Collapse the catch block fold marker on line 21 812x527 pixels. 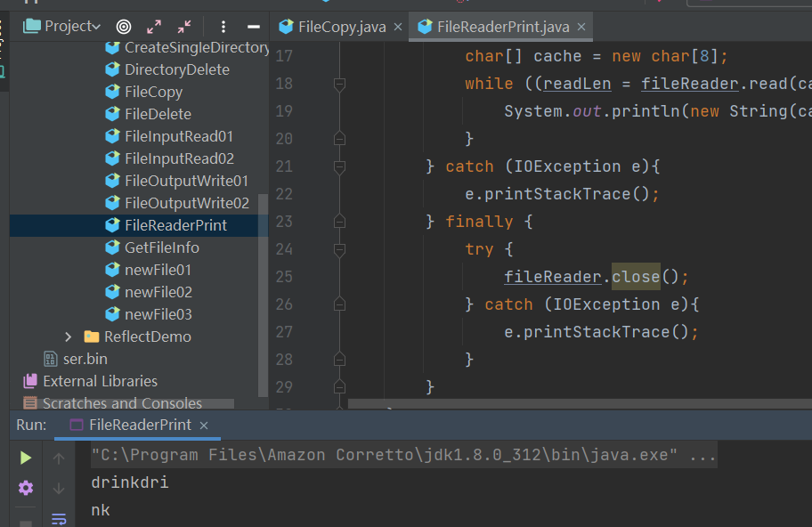339,166
